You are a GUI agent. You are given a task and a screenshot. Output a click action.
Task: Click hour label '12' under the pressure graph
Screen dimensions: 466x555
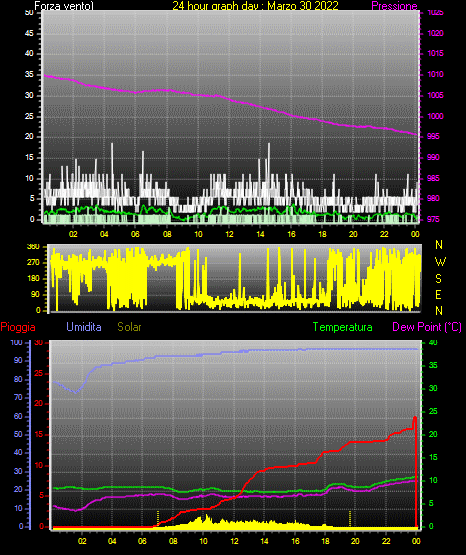coord(229,234)
